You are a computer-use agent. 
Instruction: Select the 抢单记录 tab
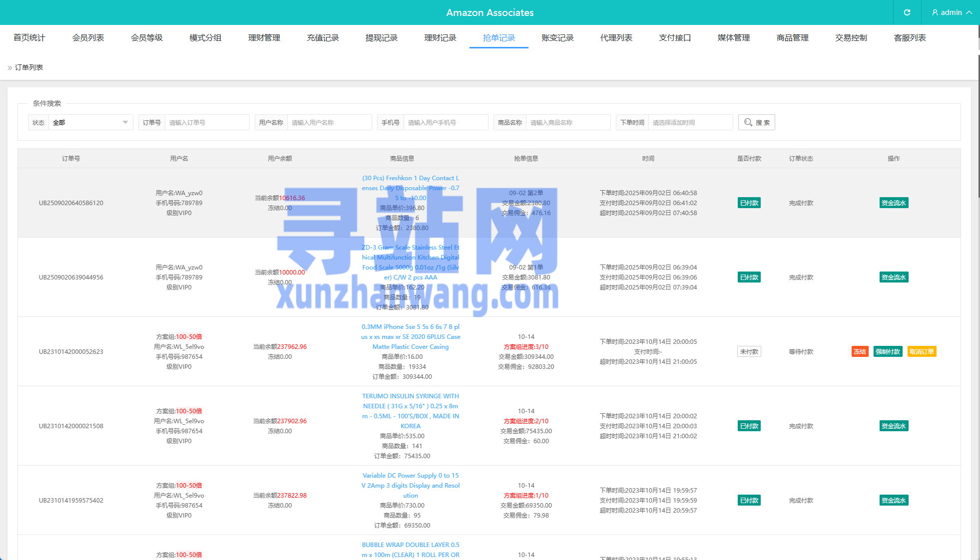pos(499,38)
